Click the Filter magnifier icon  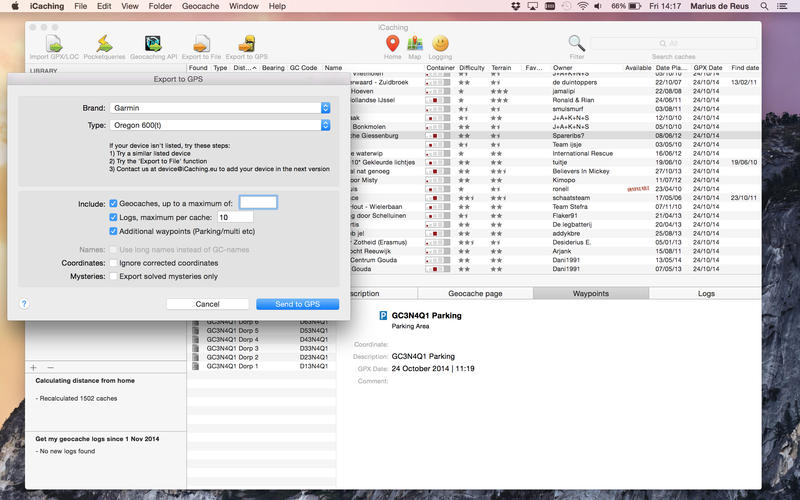[x=577, y=44]
